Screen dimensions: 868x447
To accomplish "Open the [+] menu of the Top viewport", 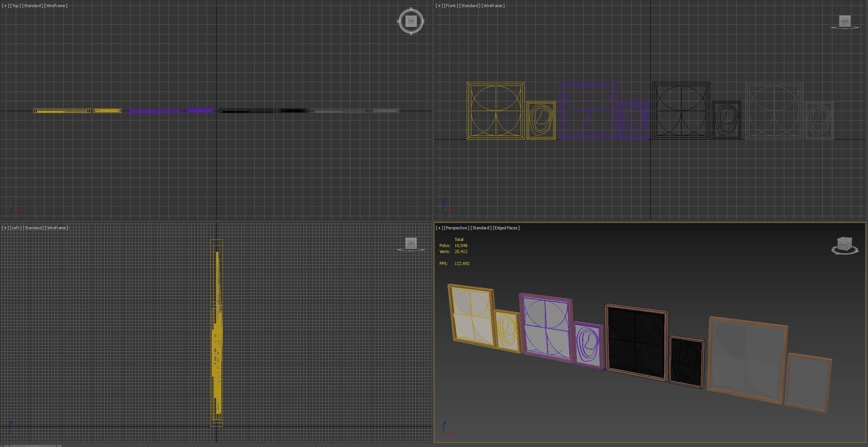I will (5, 6).
